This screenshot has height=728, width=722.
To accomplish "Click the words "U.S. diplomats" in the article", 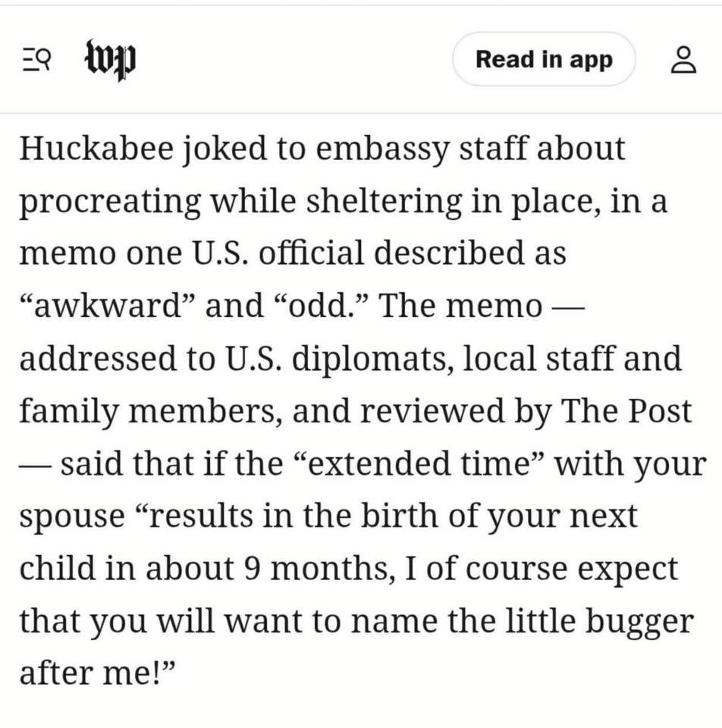I will (x=337, y=358).
